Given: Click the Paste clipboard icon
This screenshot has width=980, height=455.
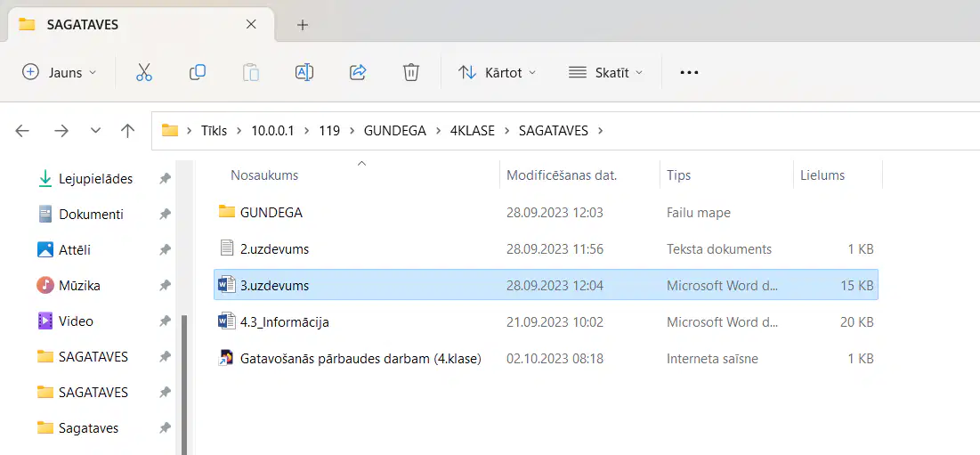Looking at the screenshot, I should pyautogui.click(x=251, y=72).
